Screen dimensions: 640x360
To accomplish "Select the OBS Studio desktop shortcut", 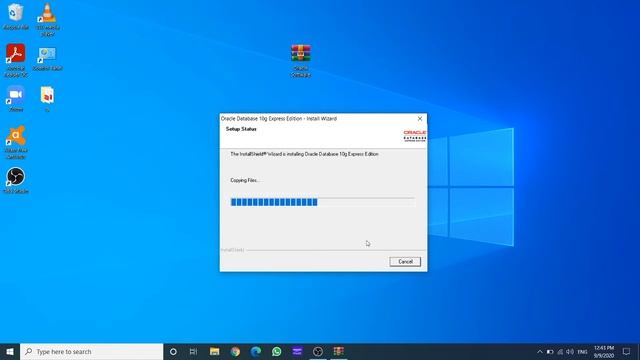I will (16, 180).
